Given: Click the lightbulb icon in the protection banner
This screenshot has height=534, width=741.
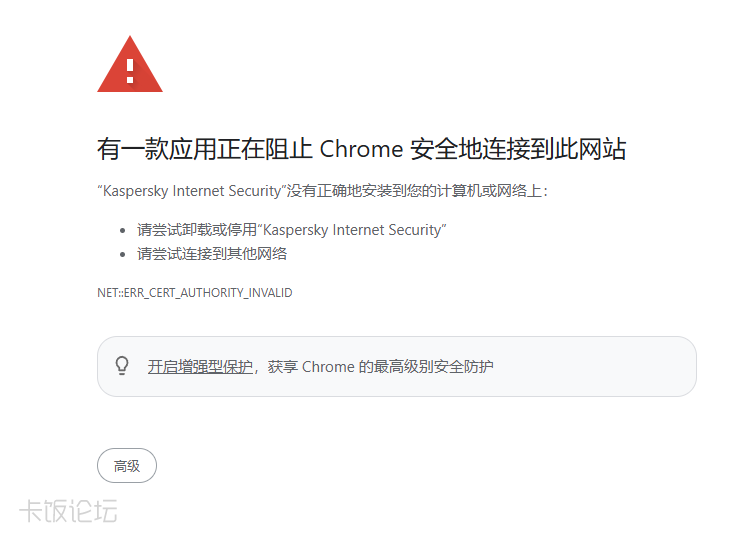Looking at the screenshot, I should (x=122, y=366).
